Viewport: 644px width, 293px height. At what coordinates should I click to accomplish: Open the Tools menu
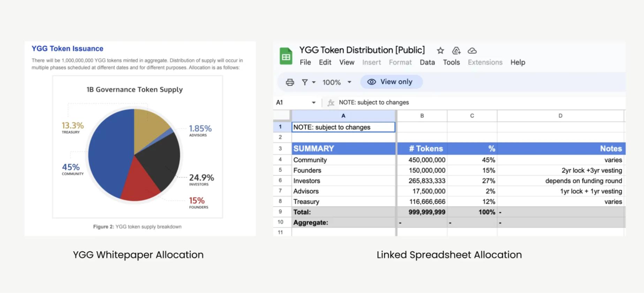(x=451, y=62)
